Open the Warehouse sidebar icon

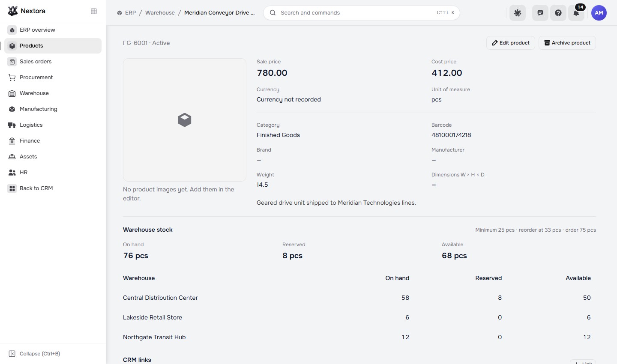coord(12,93)
